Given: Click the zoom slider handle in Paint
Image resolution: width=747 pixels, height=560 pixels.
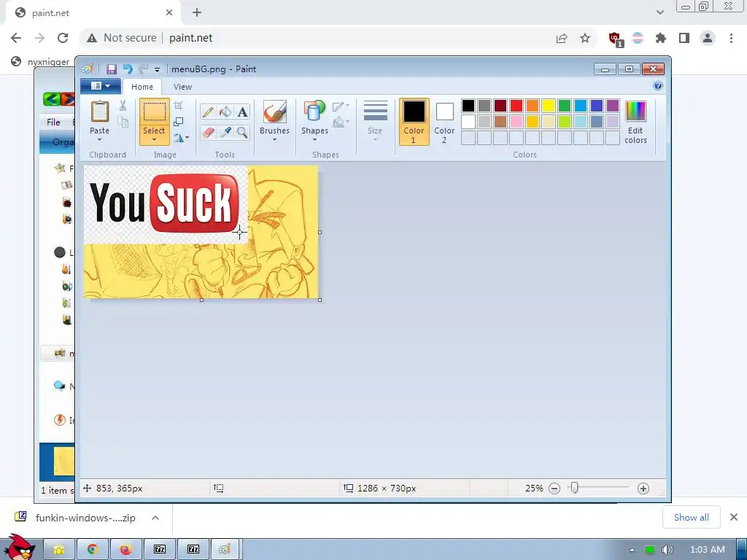Looking at the screenshot, I should coord(575,488).
